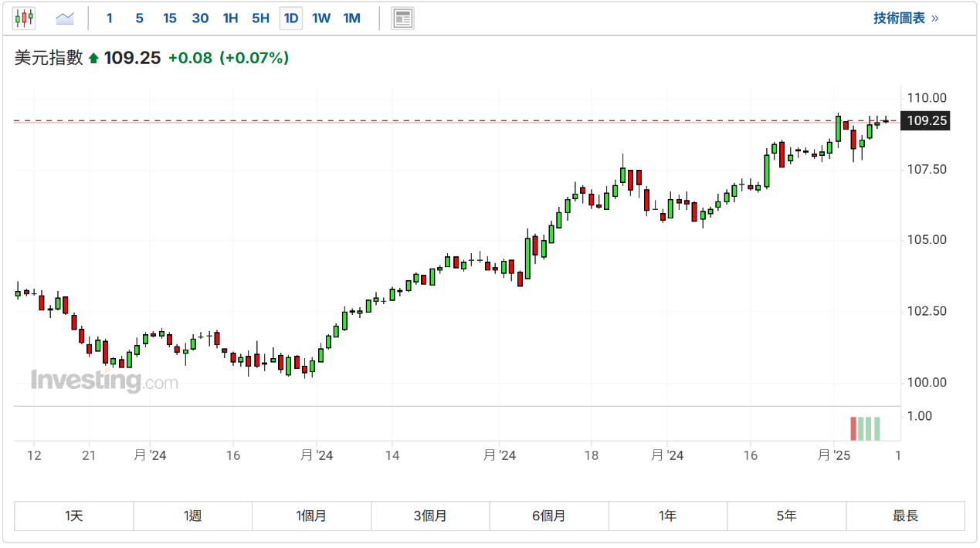The image size is (980, 548).
Task: Choose the 5年 time range
Action: tap(787, 516)
